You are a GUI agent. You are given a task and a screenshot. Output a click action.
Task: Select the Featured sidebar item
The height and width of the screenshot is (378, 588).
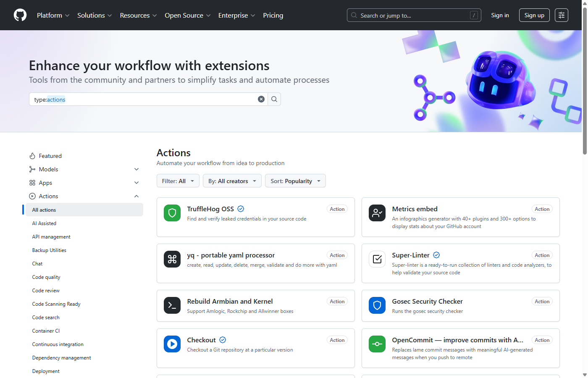pyautogui.click(x=50, y=156)
